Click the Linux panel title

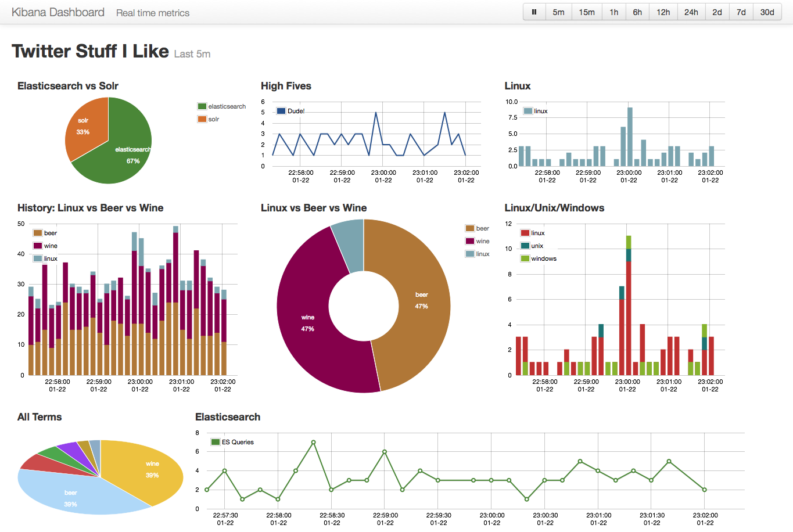pyautogui.click(x=518, y=86)
